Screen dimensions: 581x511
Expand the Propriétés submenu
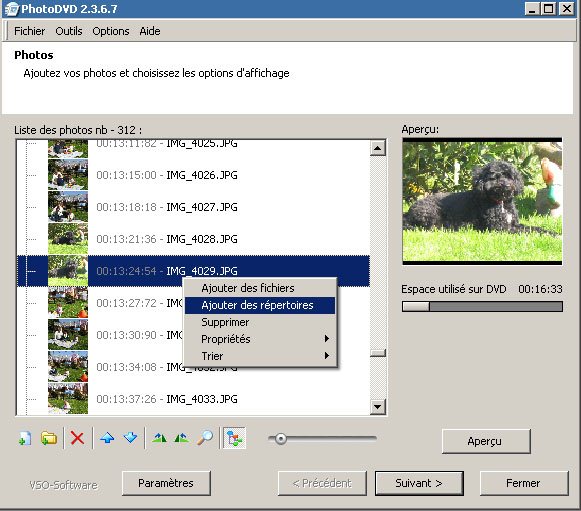click(260, 339)
